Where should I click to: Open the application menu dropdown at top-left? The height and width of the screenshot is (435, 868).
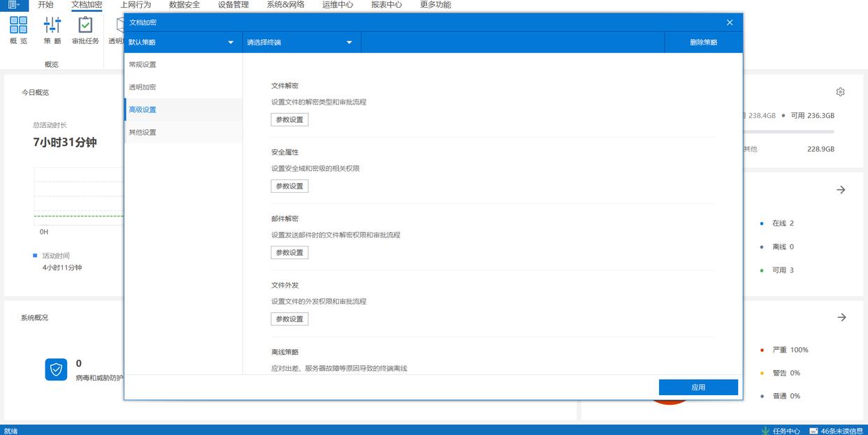[x=14, y=5]
